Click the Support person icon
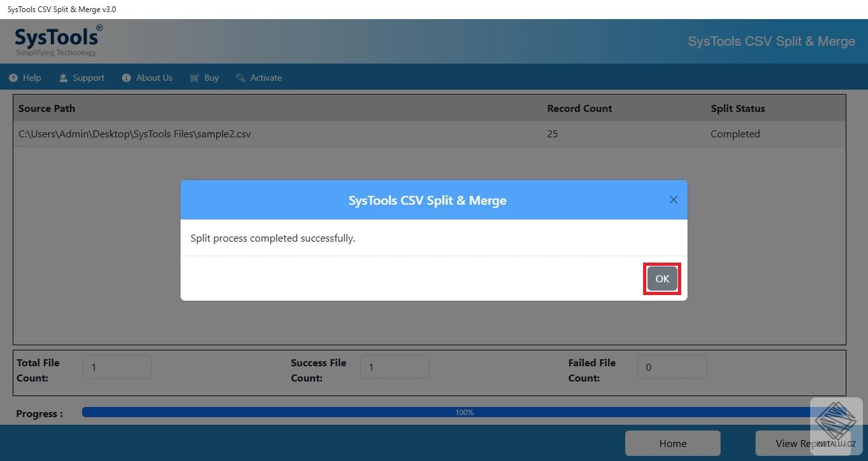 tap(63, 78)
